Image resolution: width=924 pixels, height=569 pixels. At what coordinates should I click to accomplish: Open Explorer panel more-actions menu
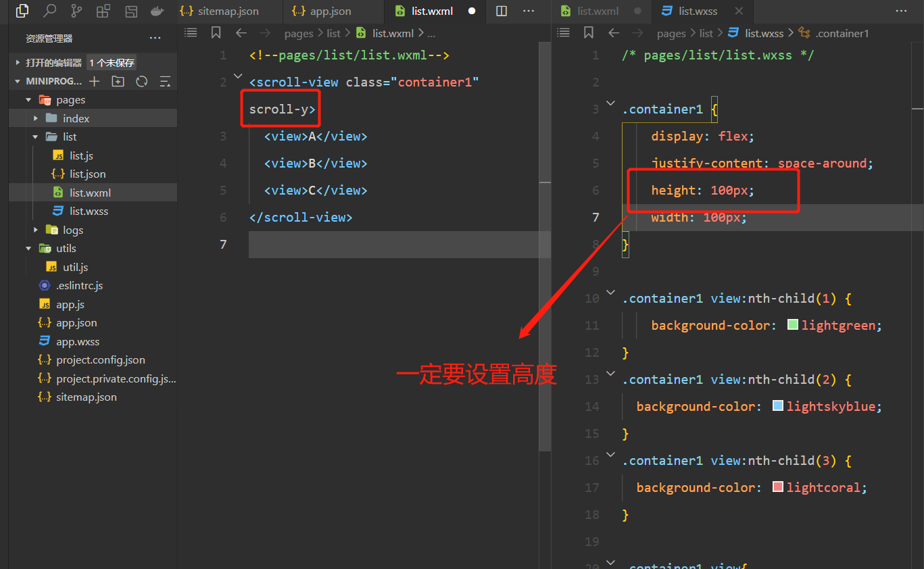(155, 39)
